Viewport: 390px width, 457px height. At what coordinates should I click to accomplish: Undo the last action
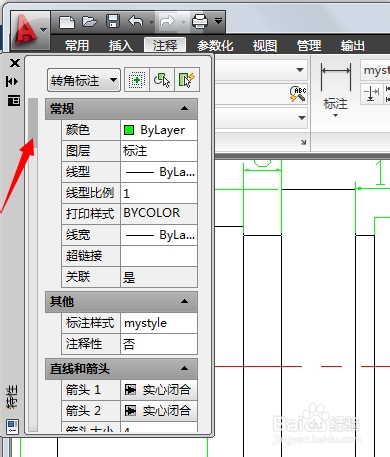click(x=136, y=22)
